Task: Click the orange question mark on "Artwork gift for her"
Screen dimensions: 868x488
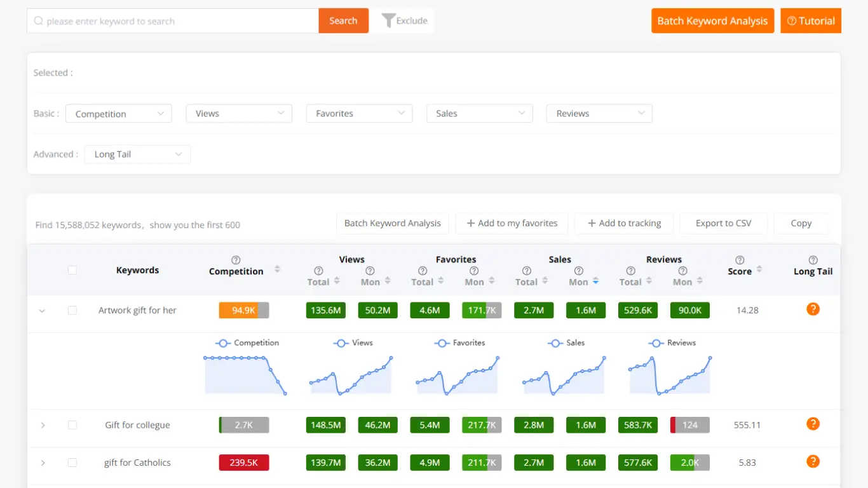Action: (813, 309)
